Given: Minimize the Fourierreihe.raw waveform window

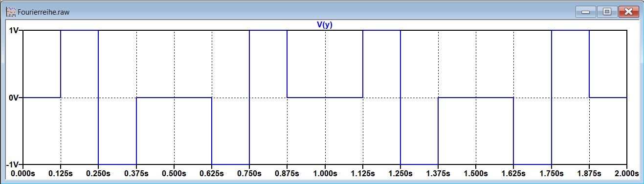Looking at the screenshot, I should point(585,12).
